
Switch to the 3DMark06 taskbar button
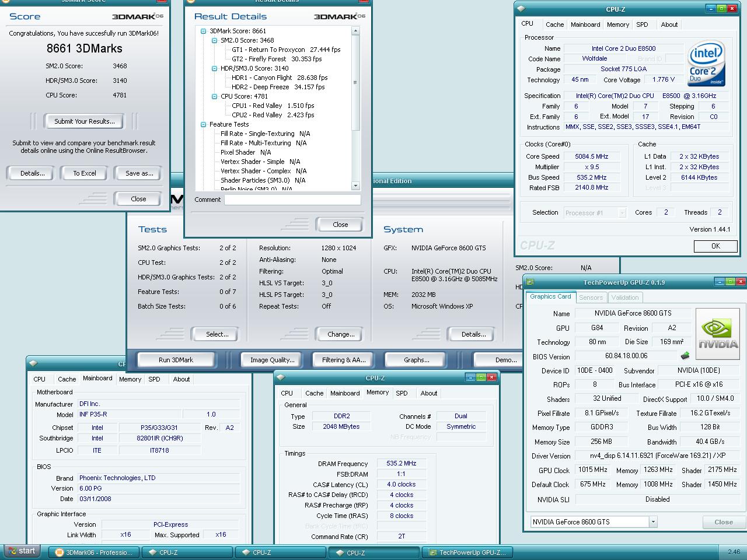pyautogui.click(x=94, y=552)
